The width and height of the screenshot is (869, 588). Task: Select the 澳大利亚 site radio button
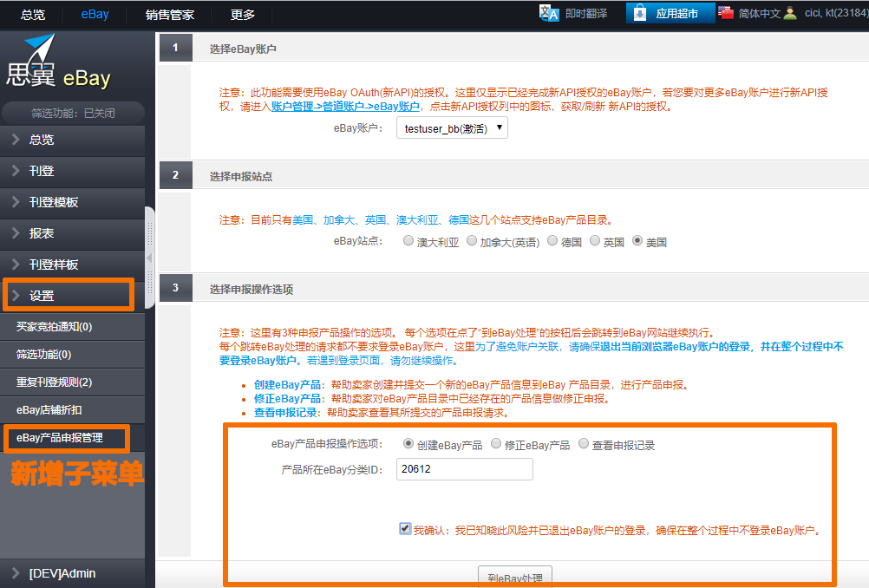pyautogui.click(x=408, y=240)
